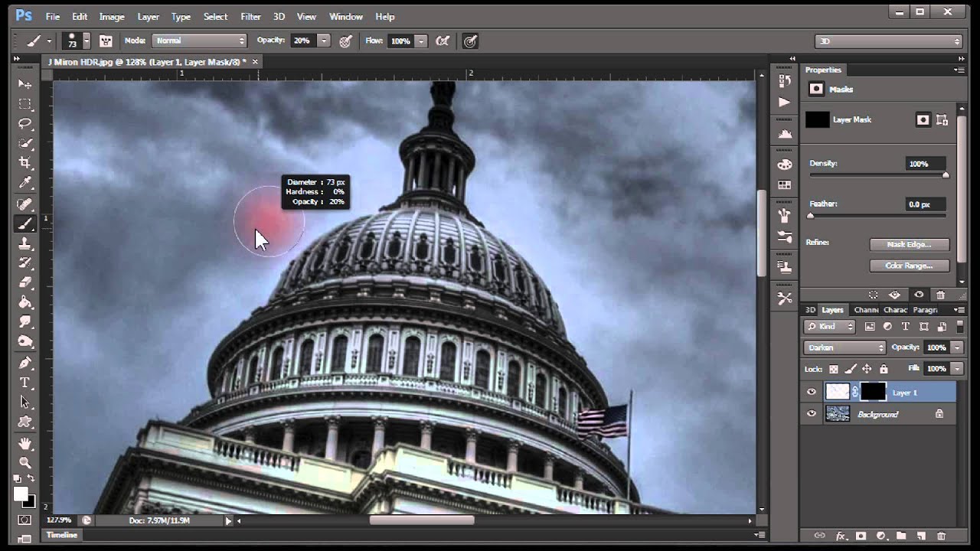Select the Hand tool
980x551 pixels.
click(25, 443)
